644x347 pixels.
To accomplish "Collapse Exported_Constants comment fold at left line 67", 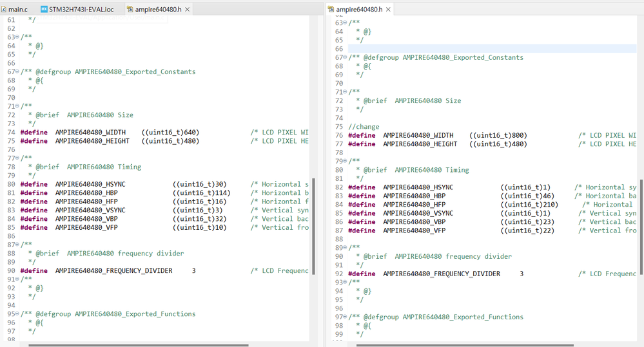I will (17, 71).
